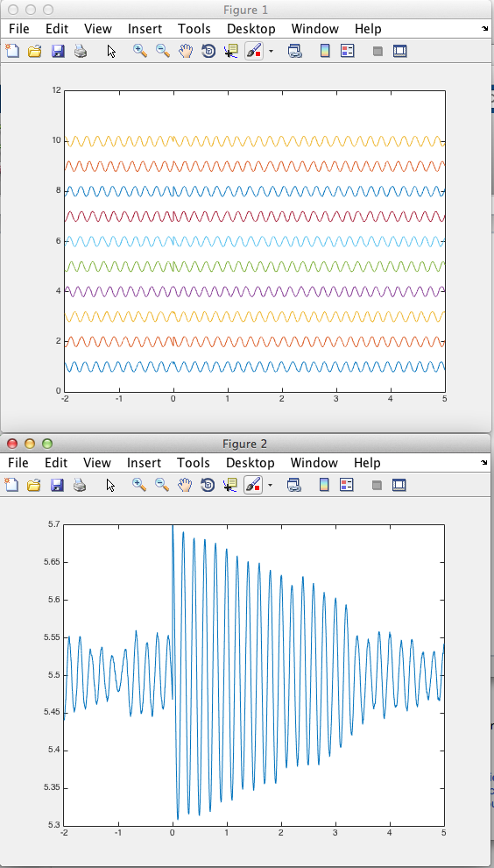The height and width of the screenshot is (868, 494).
Task: Show Plot Tools dock icon in Figure 2
Action: [x=400, y=486]
